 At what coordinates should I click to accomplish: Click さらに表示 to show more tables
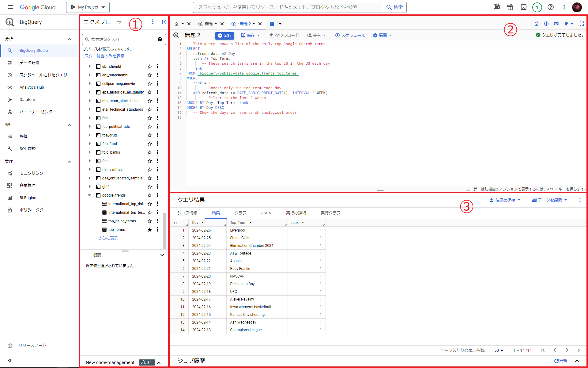tap(108, 238)
